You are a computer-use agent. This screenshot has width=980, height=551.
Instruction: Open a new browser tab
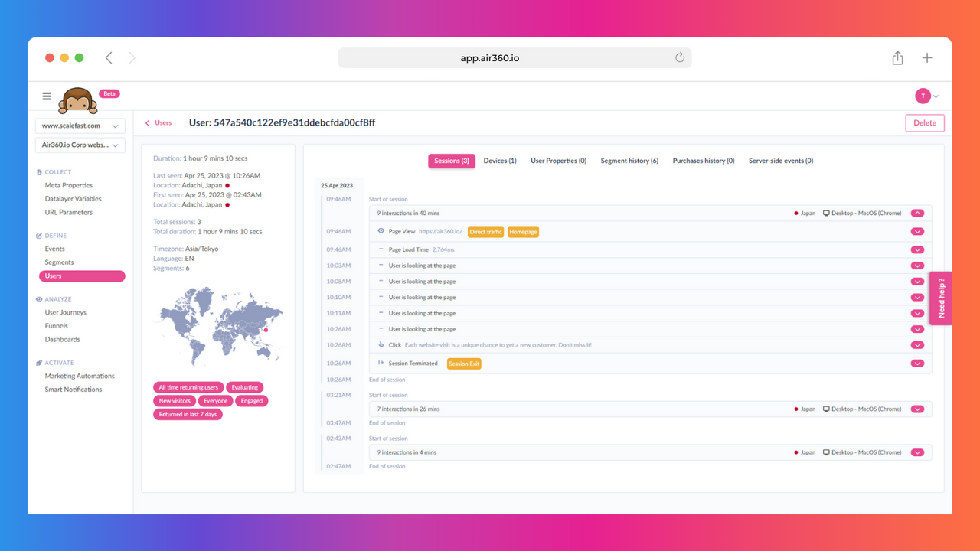[x=927, y=57]
